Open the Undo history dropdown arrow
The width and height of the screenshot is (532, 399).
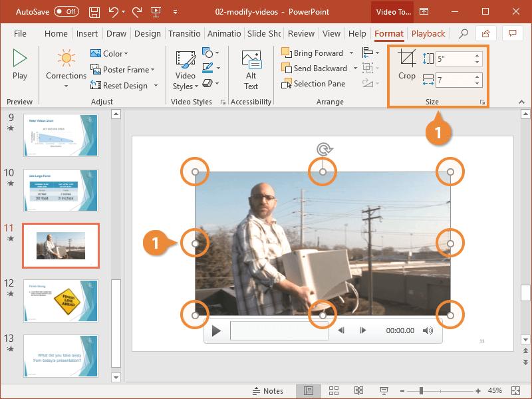(124, 12)
